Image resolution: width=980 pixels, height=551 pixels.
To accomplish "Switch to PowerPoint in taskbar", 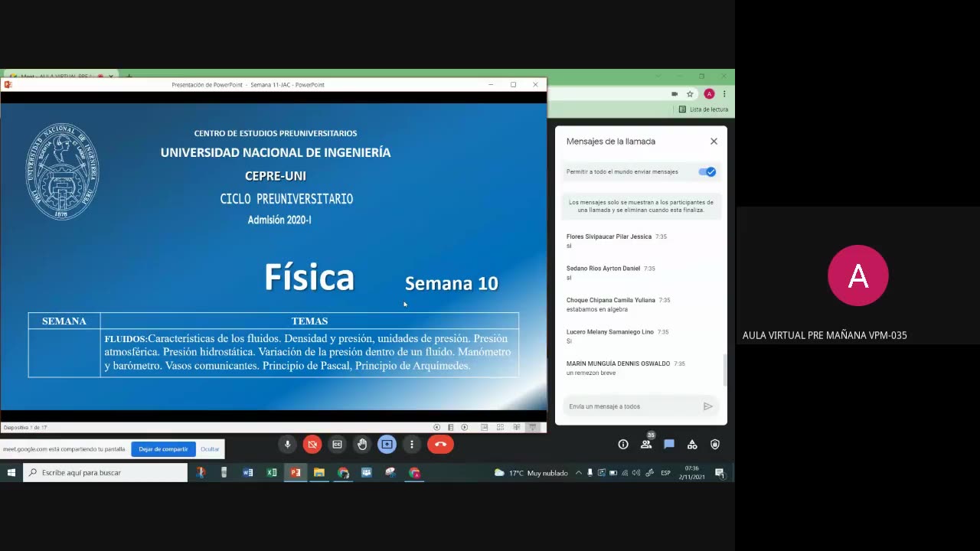I will pos(296,473).
